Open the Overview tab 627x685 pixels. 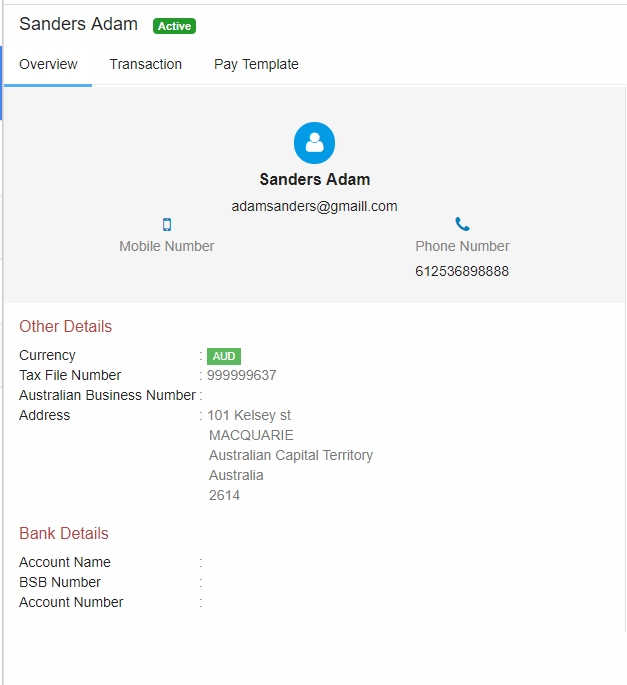click(48, 64)
